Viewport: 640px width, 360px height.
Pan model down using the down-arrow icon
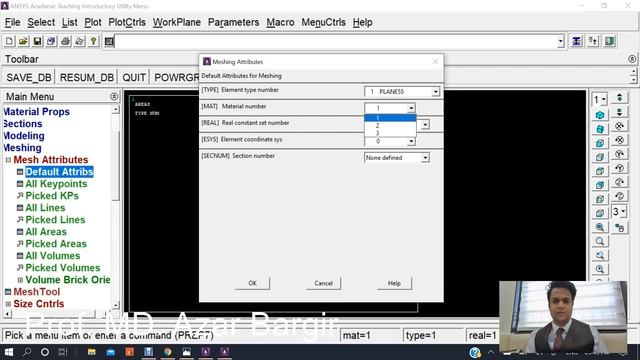[x=620, y=112]
